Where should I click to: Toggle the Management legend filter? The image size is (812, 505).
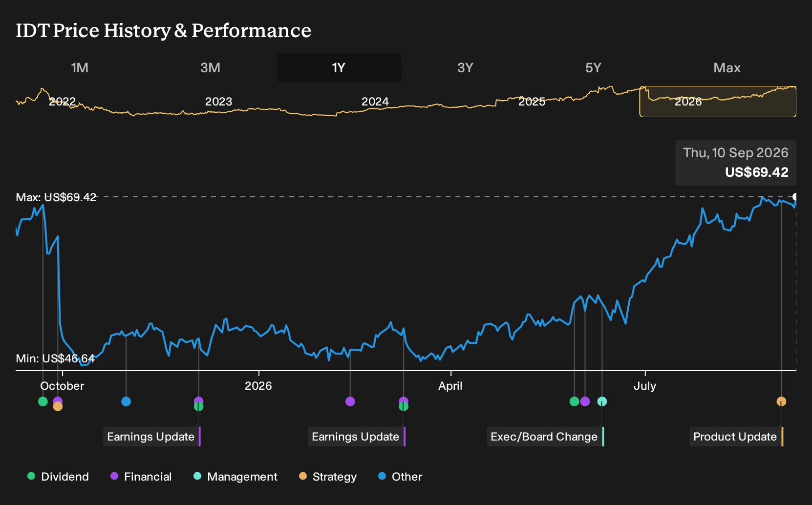pyautogui.click(x=235, y=477)
